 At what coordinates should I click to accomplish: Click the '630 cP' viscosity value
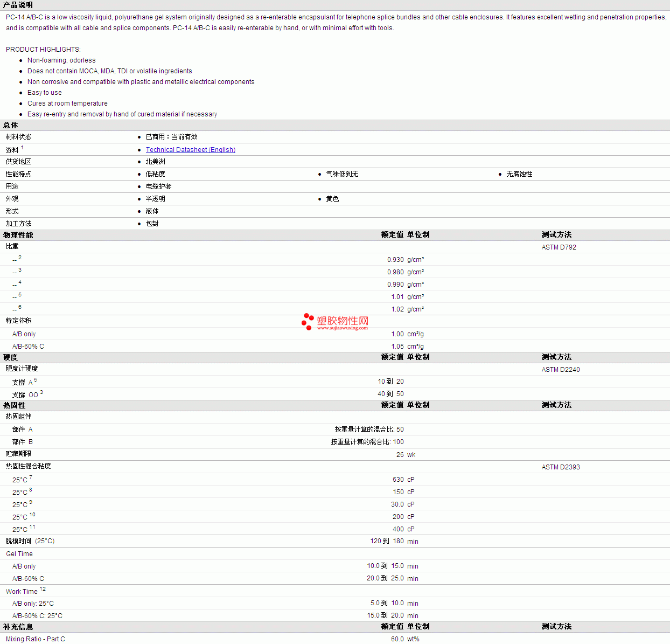point(403,480)
